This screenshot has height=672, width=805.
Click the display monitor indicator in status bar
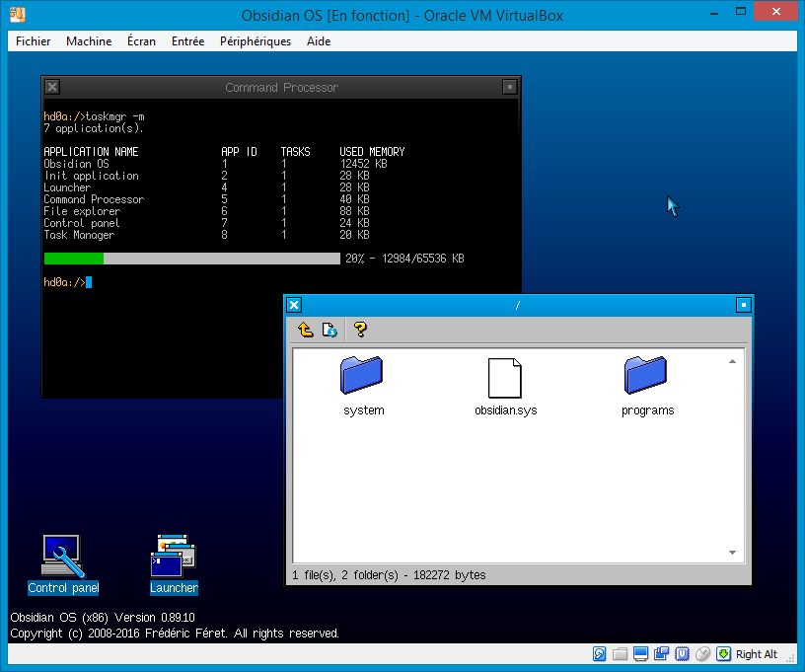640,653
